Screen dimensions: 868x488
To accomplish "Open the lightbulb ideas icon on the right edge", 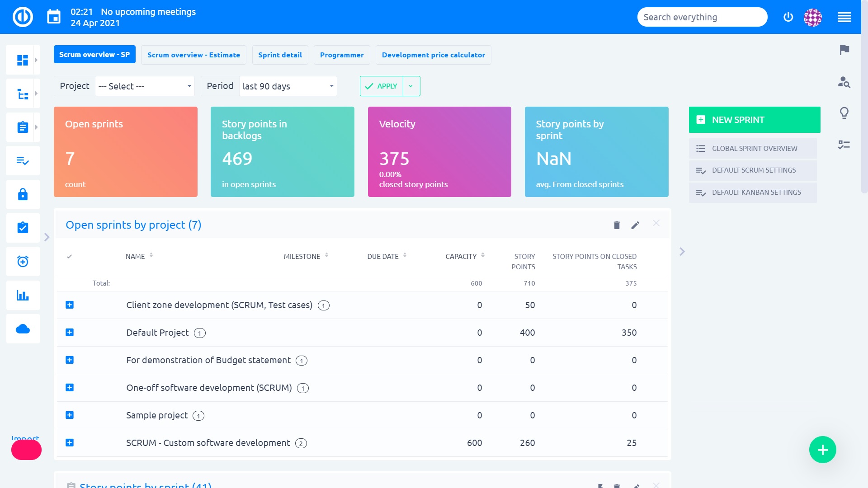I will click(x=844, y=113).
